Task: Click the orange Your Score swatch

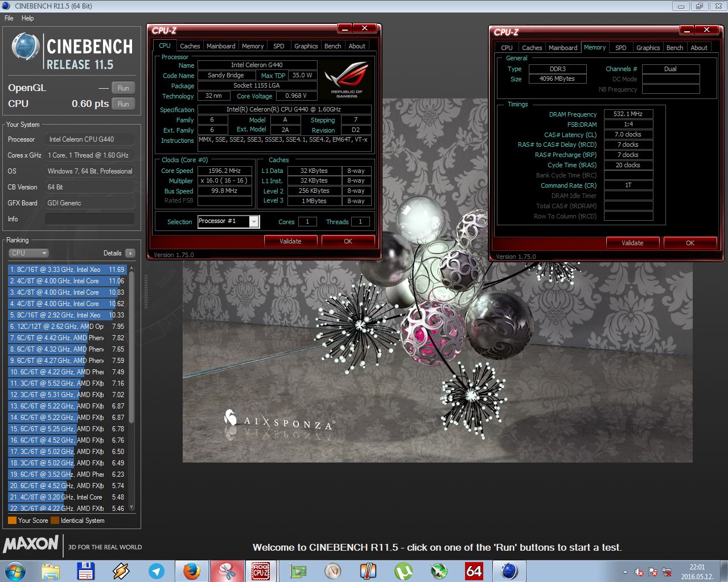Action: point(12,520)
